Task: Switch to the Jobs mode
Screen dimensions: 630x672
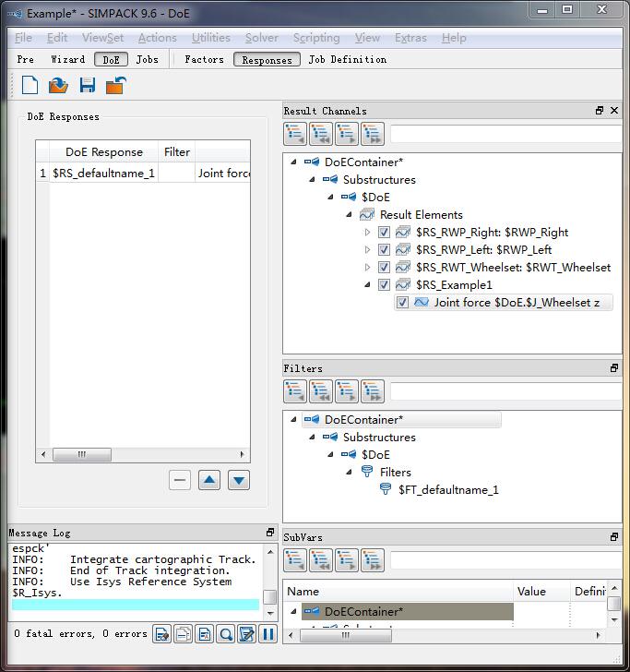Action: pyautogui.click(x=148, y=60)
